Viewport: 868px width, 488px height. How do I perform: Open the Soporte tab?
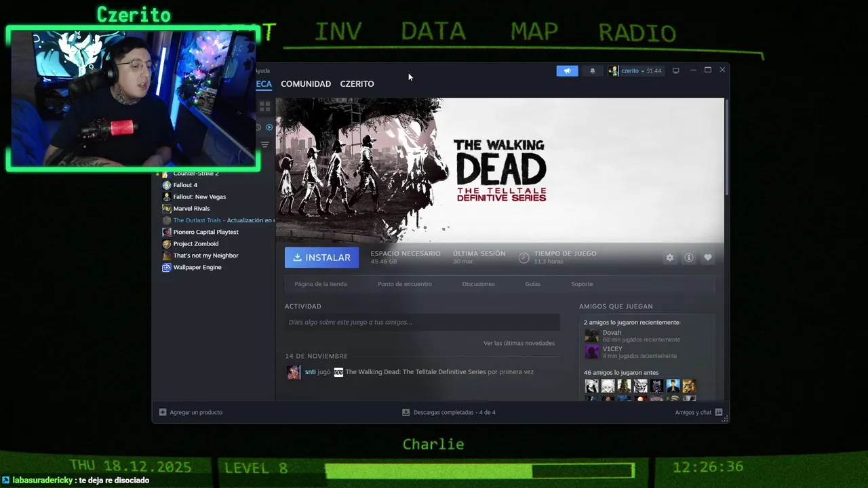(x=582, y=284)
